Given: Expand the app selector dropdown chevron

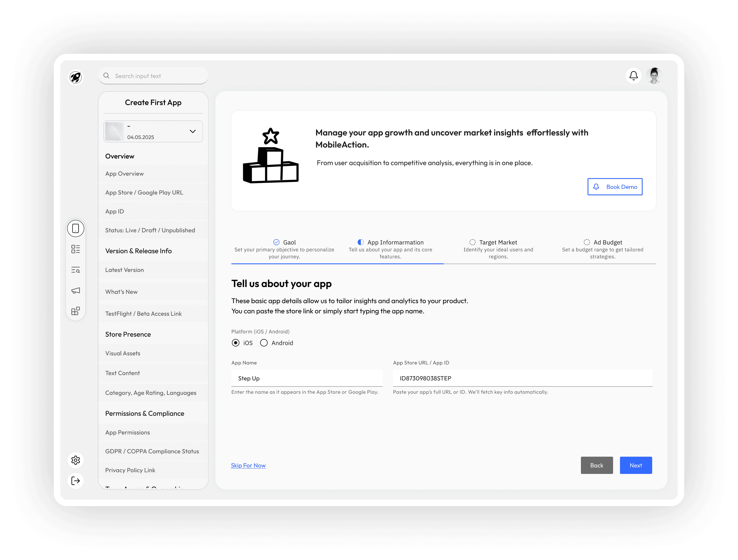Looking at the screenshot, I should coord(192,131).
